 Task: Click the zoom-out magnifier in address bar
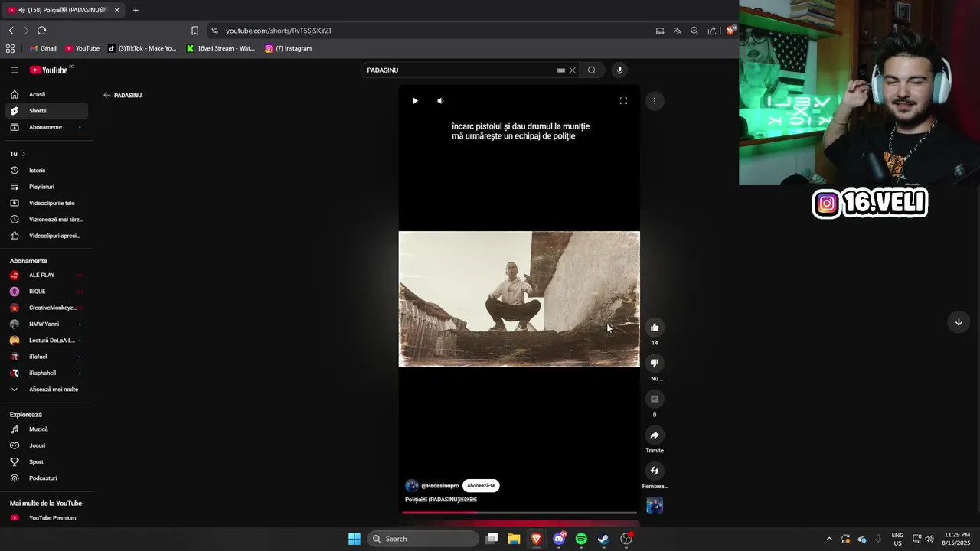click(x=694, y=31)
